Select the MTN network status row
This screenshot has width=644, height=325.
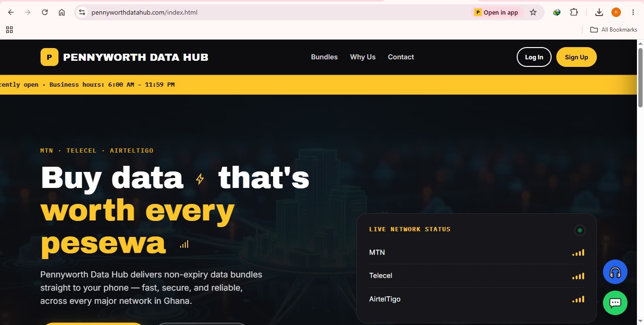(x=477, y=252)
